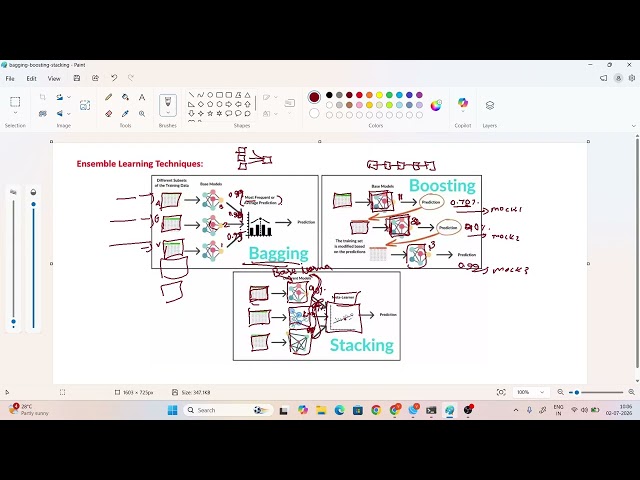Expand the Selection options arrow

coord(15,113)
